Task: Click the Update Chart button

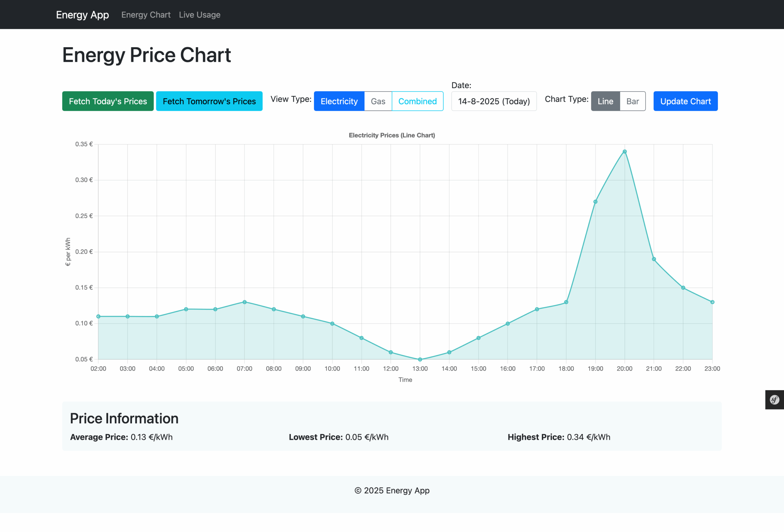Action: click(x=685, y=101)
